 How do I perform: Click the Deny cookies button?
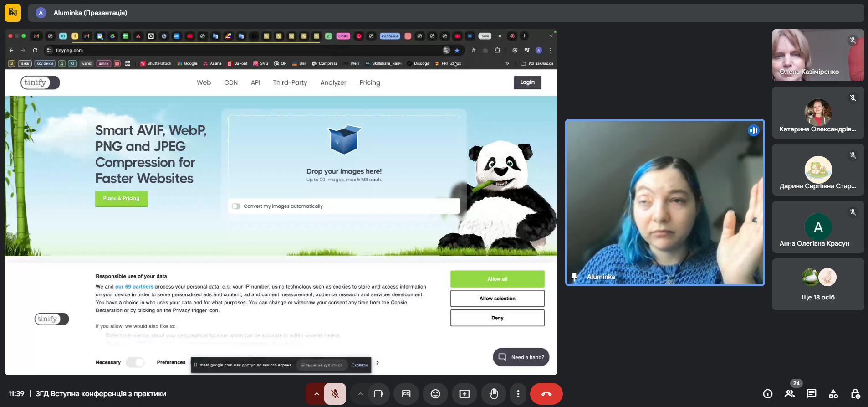497,318
